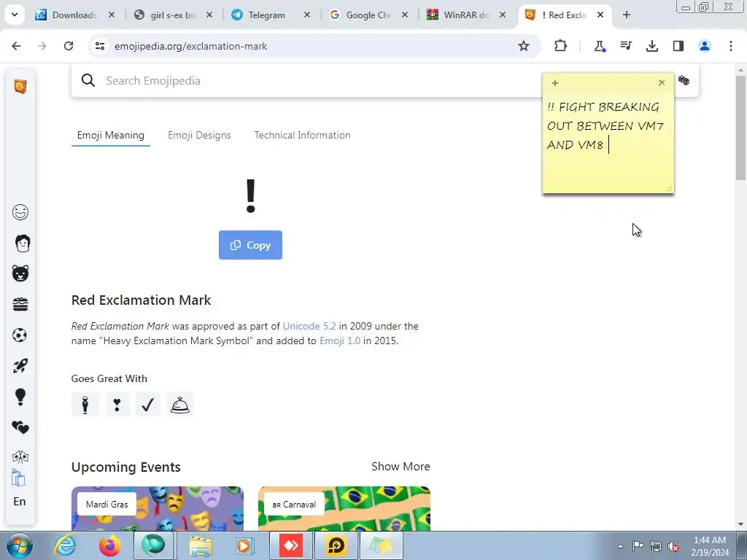Image resolution: width=747 pixels, height=560 pixels.
Task: Close the Telegram browser tab
Action: [x=307, y=15]
